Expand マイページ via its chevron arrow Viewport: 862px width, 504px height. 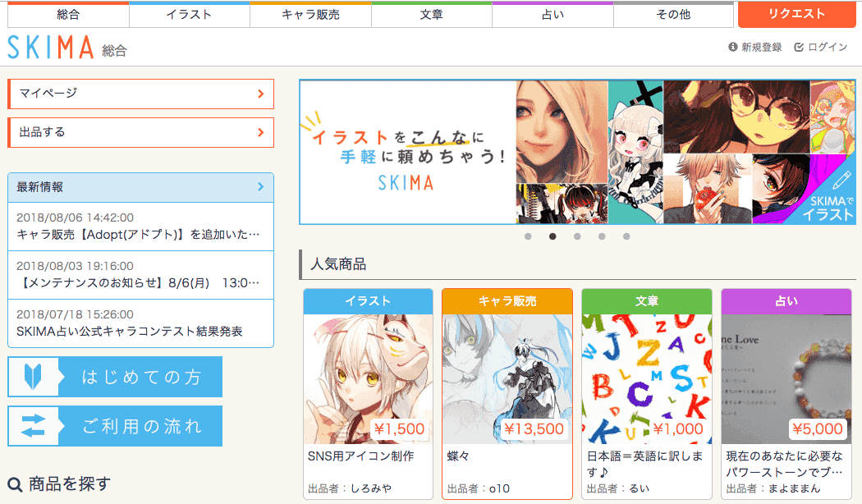[261, 94]
